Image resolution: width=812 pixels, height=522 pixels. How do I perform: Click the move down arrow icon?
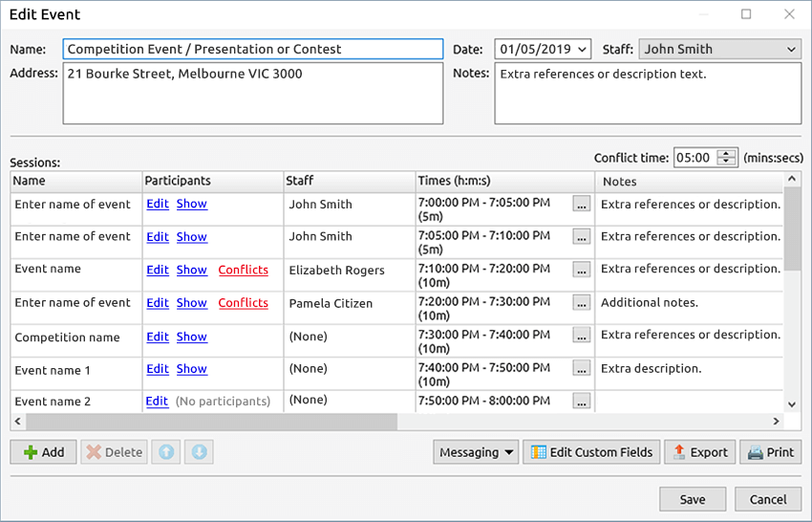coord(199,452)
